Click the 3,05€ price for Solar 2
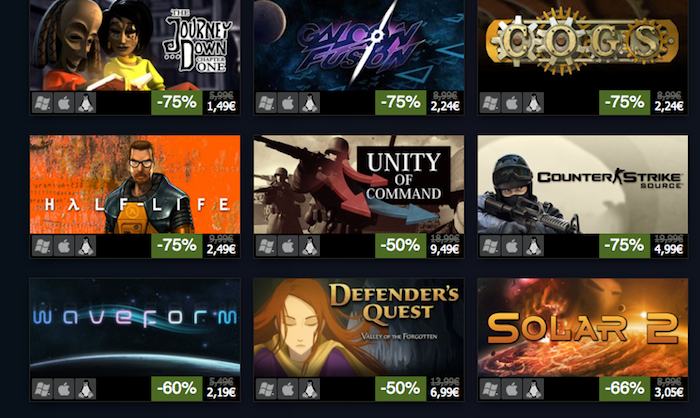 coord(669,393)
